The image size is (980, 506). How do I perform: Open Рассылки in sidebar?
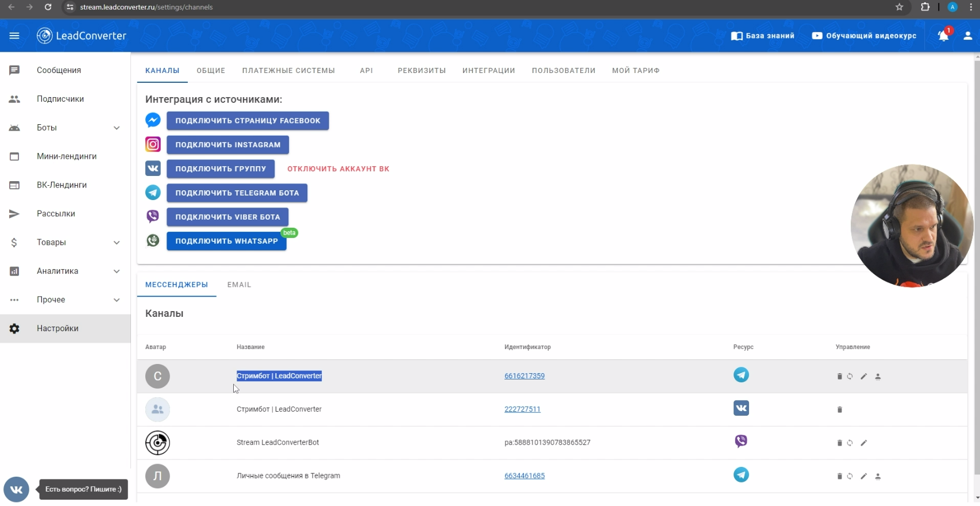click(65, 214)
